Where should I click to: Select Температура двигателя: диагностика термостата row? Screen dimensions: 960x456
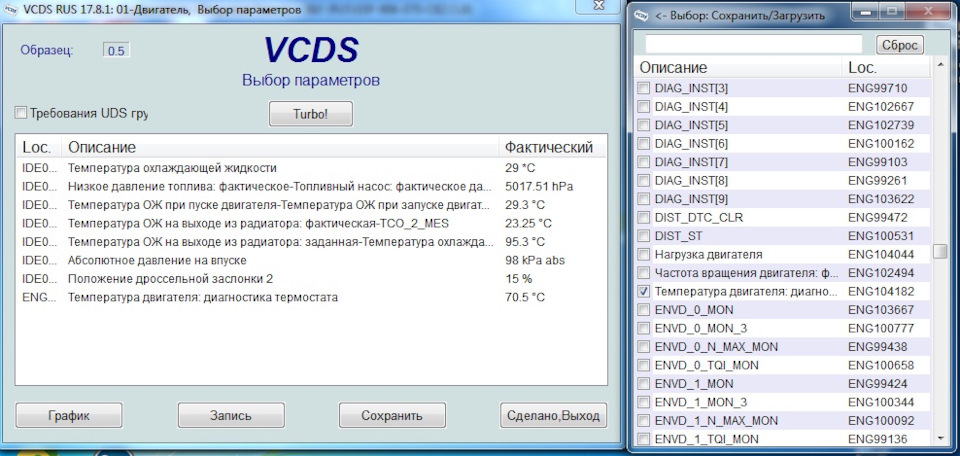[311, 297]
